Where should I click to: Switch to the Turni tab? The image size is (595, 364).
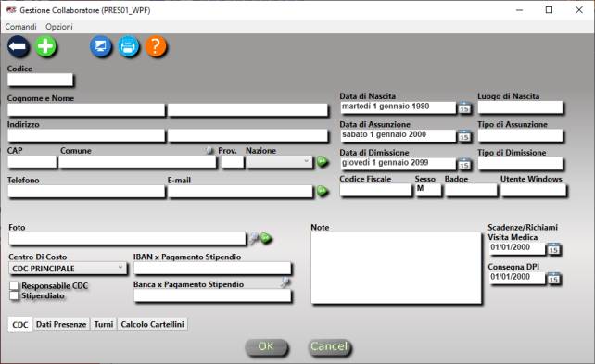pos(104,324)
